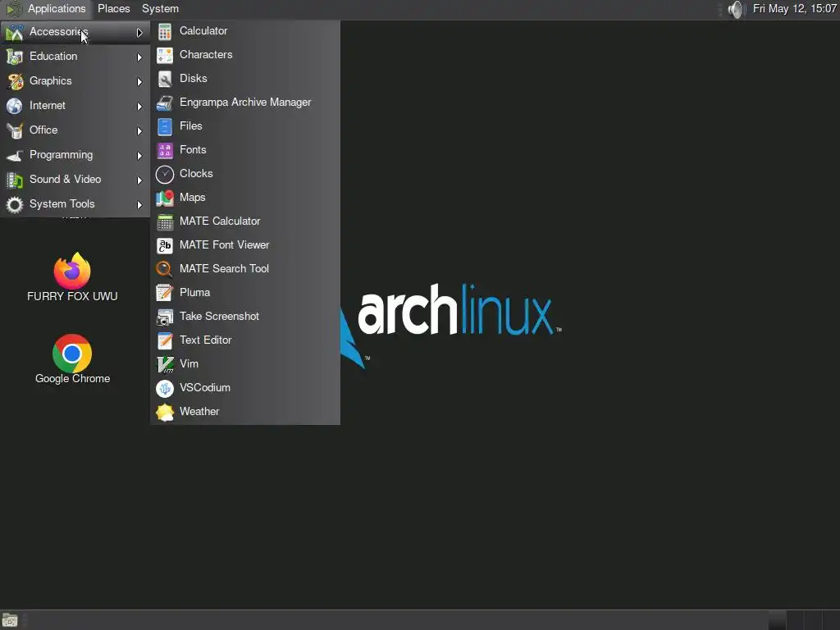Click the MATE Font Viewer label

(224, 244)
